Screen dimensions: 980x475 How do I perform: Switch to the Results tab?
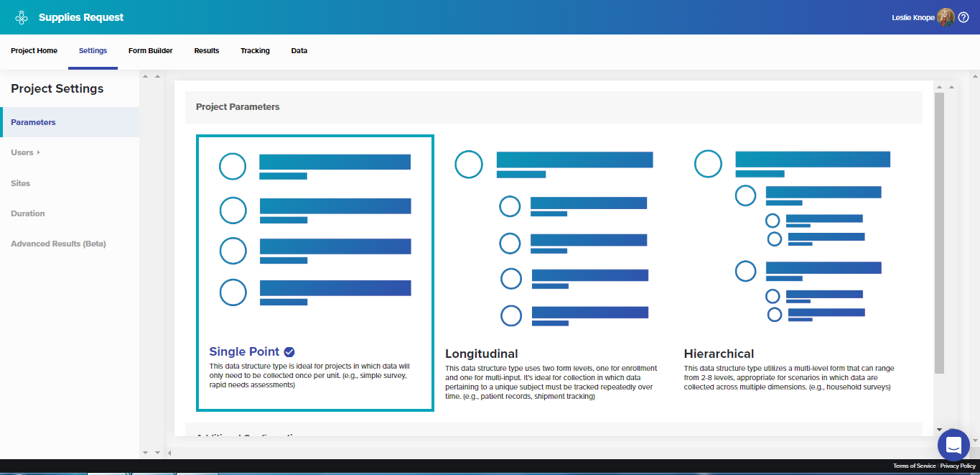point(207,51)
